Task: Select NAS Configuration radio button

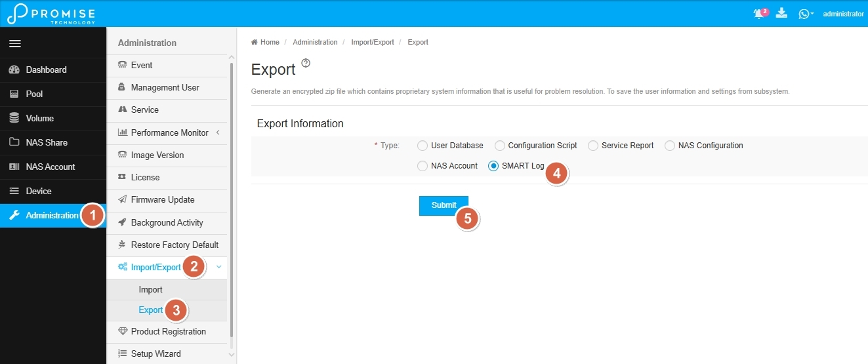Action: click(670, 146)
